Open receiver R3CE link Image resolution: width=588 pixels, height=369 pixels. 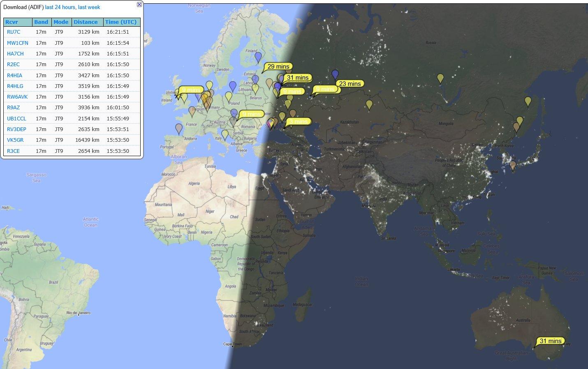pos(13,151)
